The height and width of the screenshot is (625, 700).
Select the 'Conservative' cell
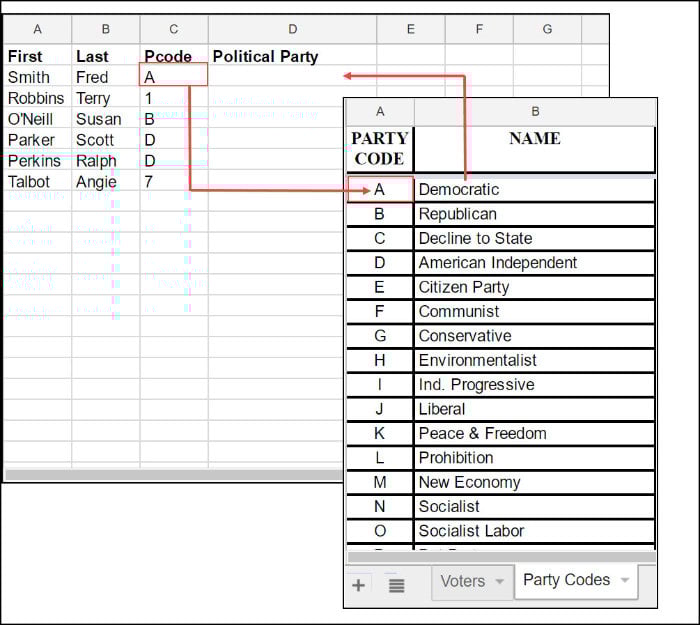point(534,336)
